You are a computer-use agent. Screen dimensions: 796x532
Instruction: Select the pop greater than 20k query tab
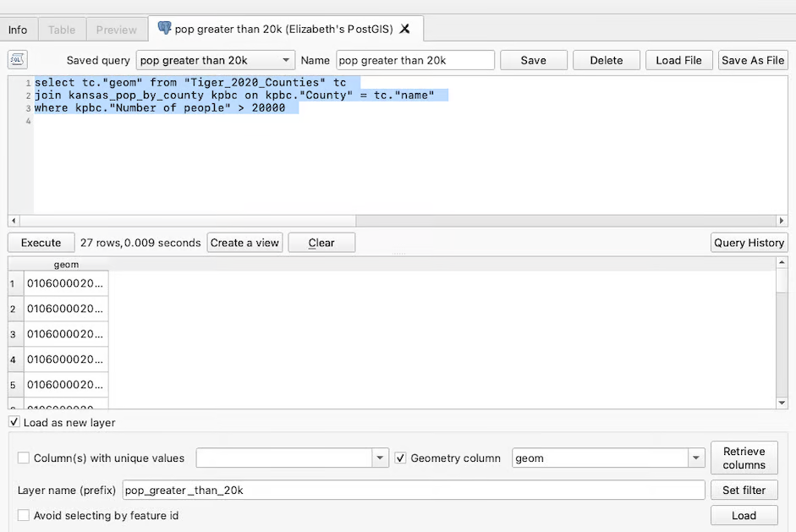coord(286,29)
